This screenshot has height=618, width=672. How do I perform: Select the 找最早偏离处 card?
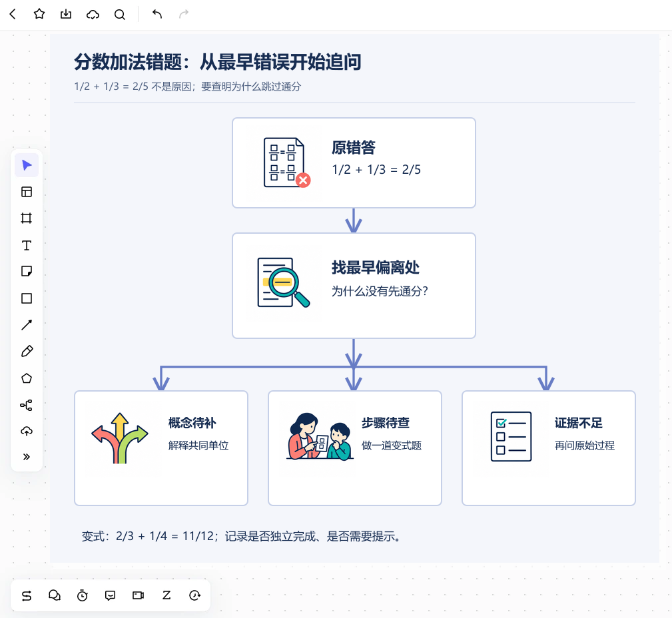[354, 286]
